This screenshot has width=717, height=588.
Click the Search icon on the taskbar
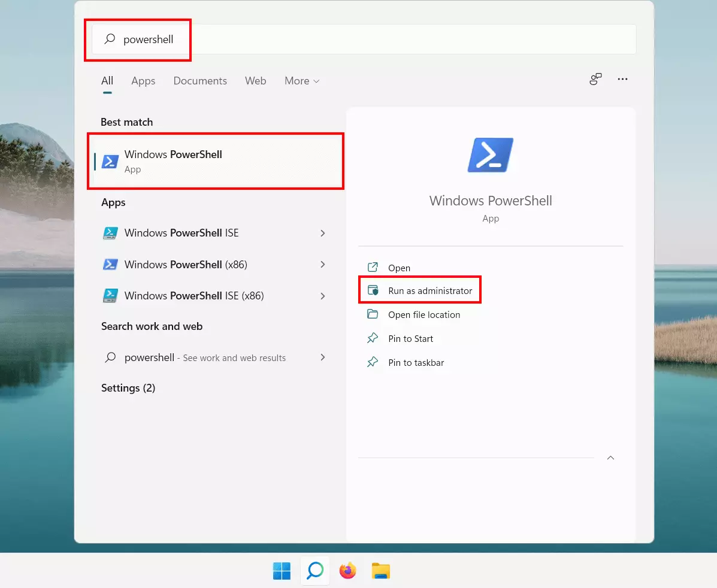coord(315,571)
